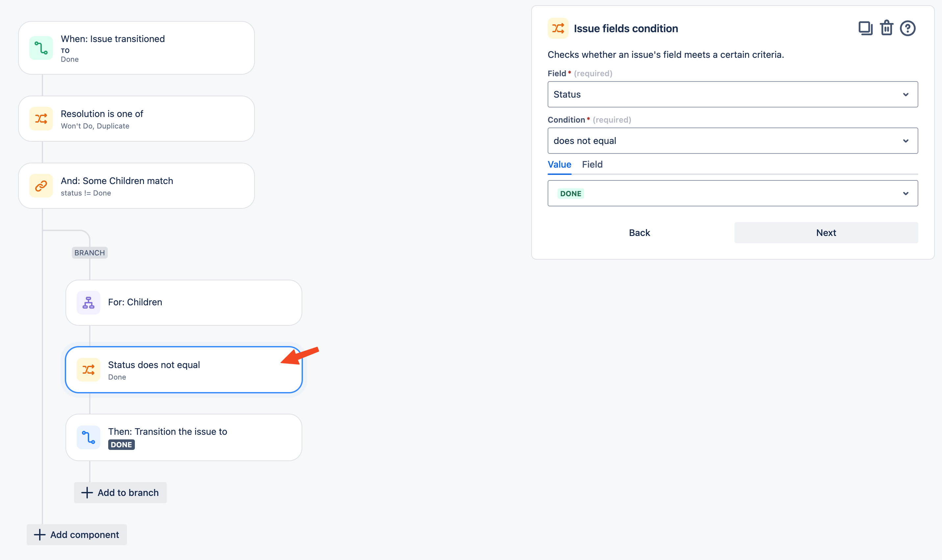Expand the Condition dropdown does not equal

pyautogui.click(x=732, y=141)
